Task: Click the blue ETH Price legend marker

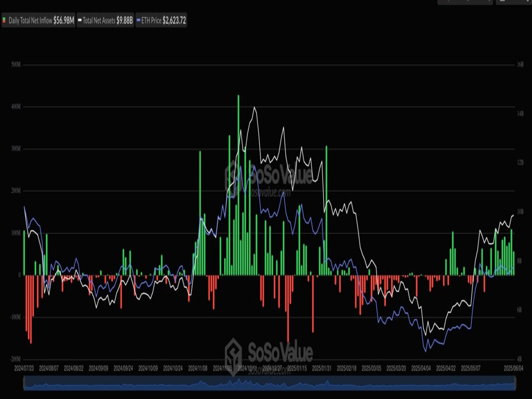Action: pyautogui.click(x=138, y=21)
